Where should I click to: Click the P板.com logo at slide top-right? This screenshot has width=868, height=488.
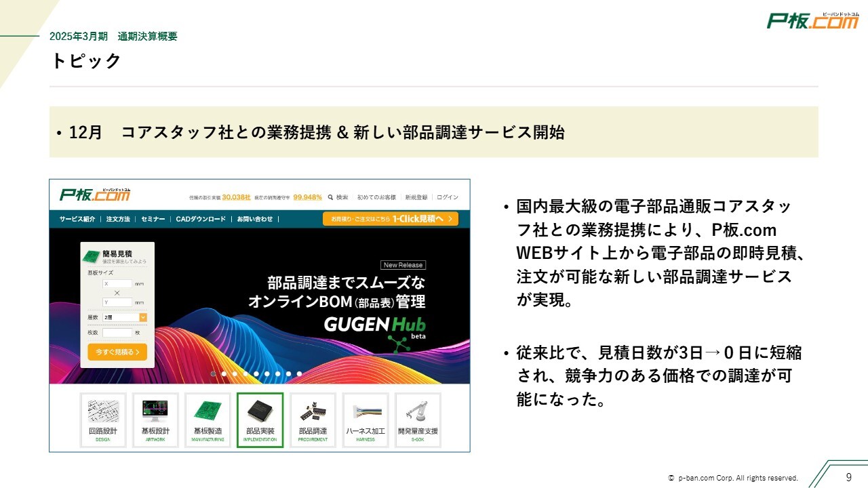[813, 20]
